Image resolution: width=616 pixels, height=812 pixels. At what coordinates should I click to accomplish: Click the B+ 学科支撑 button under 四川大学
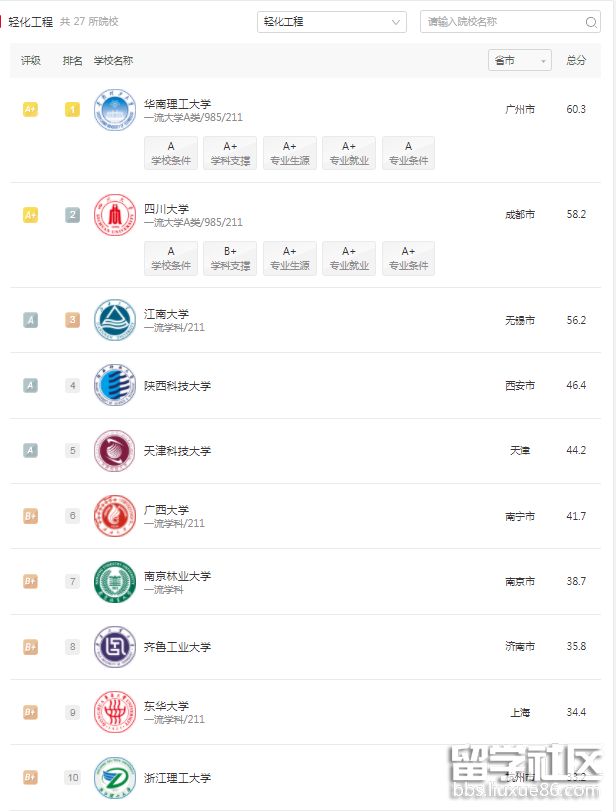[230, 258]
